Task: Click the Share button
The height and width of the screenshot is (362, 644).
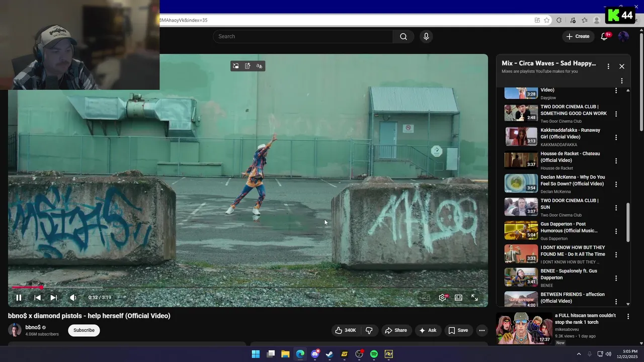Action: (x=396, y=330)
